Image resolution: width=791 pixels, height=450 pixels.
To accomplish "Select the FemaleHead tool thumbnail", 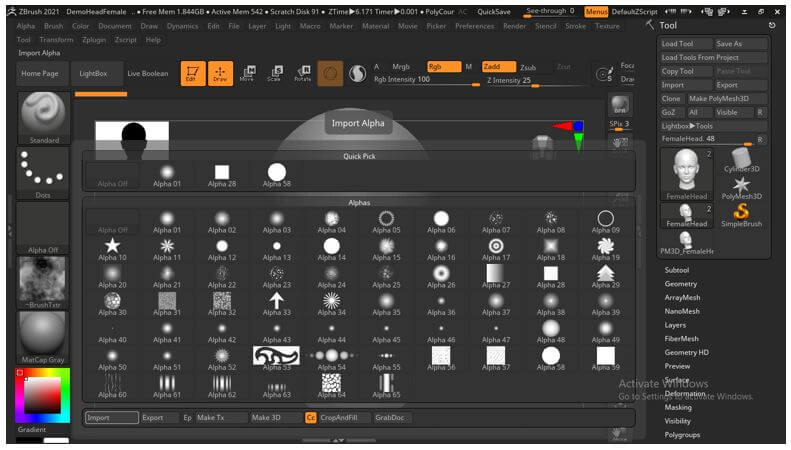I will pyautogui.click(x=687, y=174).
